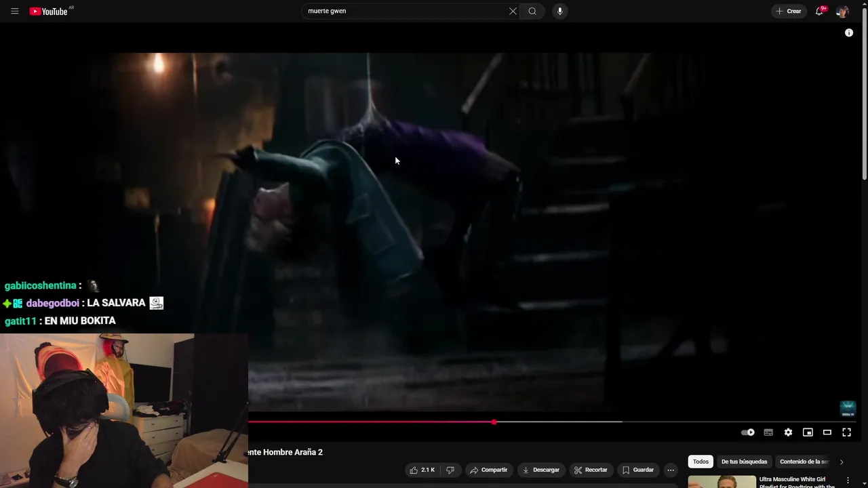868x488 pixels.
Task: Open more actions three-dot menu
Action: click(x=671, y=470)
